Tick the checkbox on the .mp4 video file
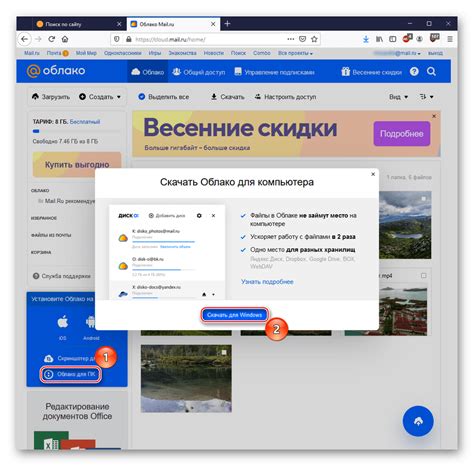The image size is (474, 466). click(423, 276)
